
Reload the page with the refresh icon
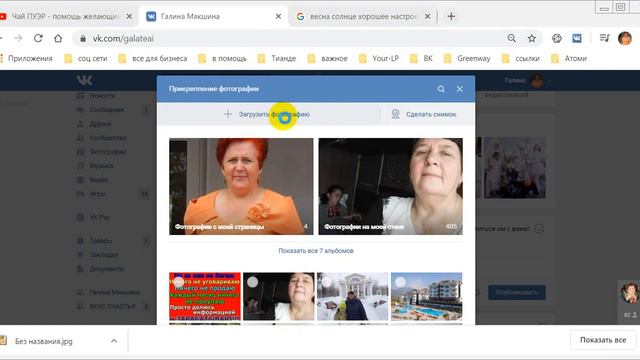(38, 38)
